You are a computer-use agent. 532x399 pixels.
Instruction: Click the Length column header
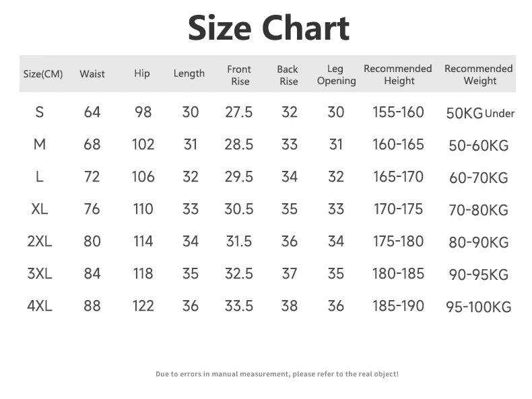point(189,74)
